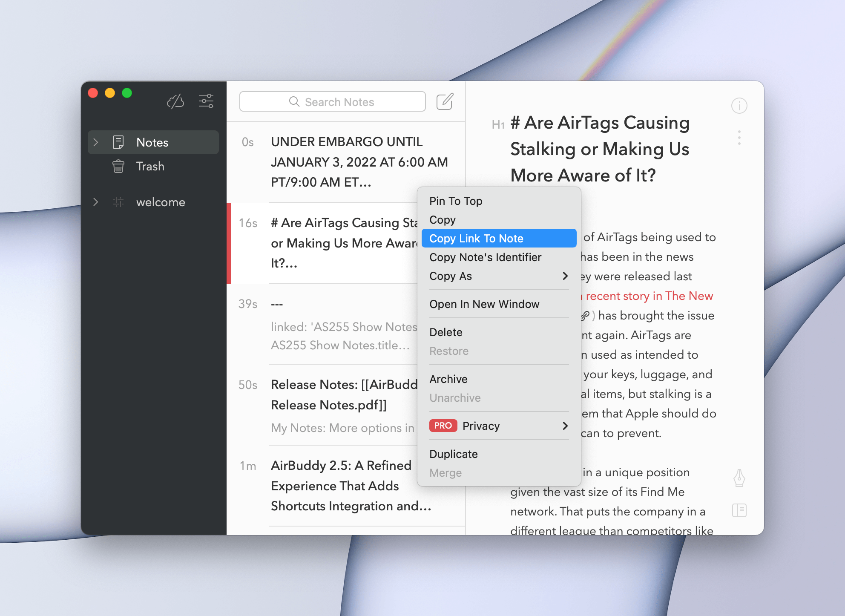Open the three-dot options menu in the editor
This screenshot has height=616, width=845.
coord(739,138)
